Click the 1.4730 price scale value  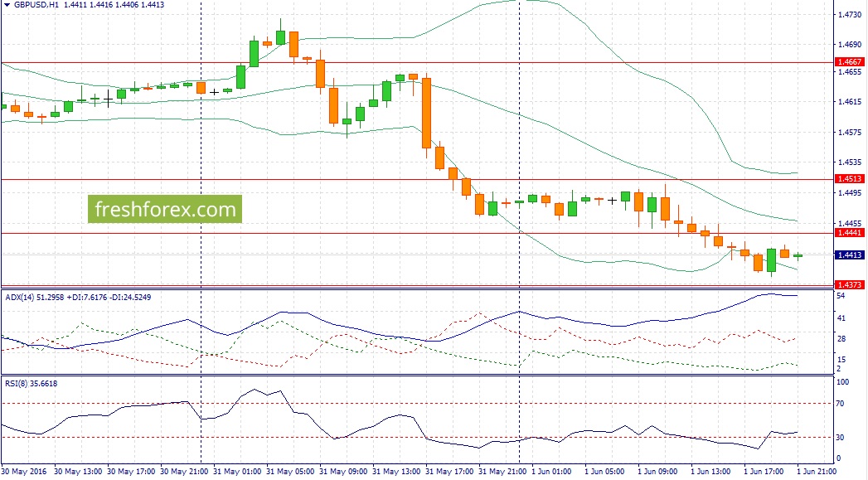(x=850, y=15)
